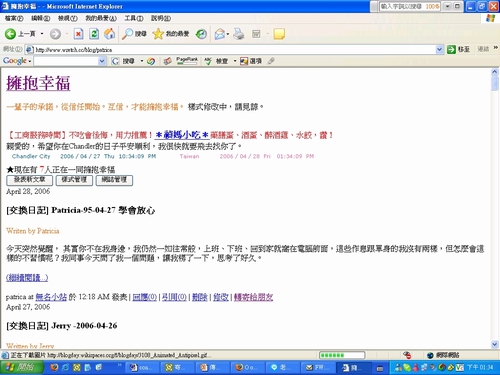This screenshot has width=500, height=375.
Task: Click Google toolbar search G icon
Action: (x=115, y=61)
